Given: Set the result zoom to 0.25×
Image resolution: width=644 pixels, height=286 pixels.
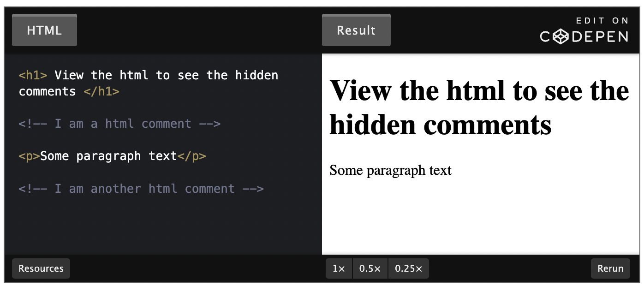Looking at the screenshot, I should (408, 268).
